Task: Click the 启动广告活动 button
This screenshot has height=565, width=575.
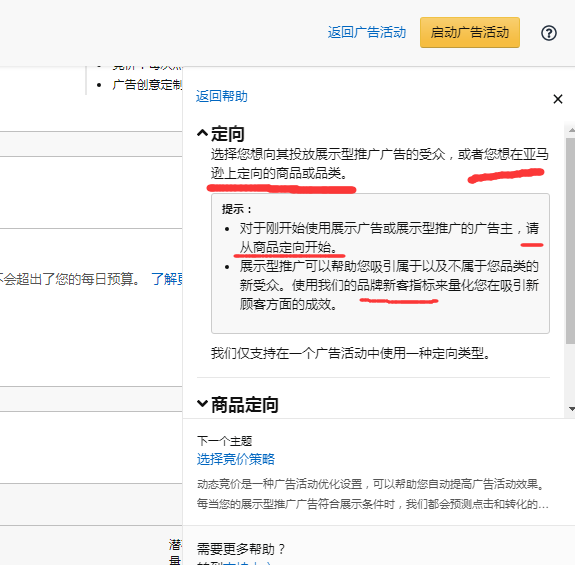Action: (470, 32)
